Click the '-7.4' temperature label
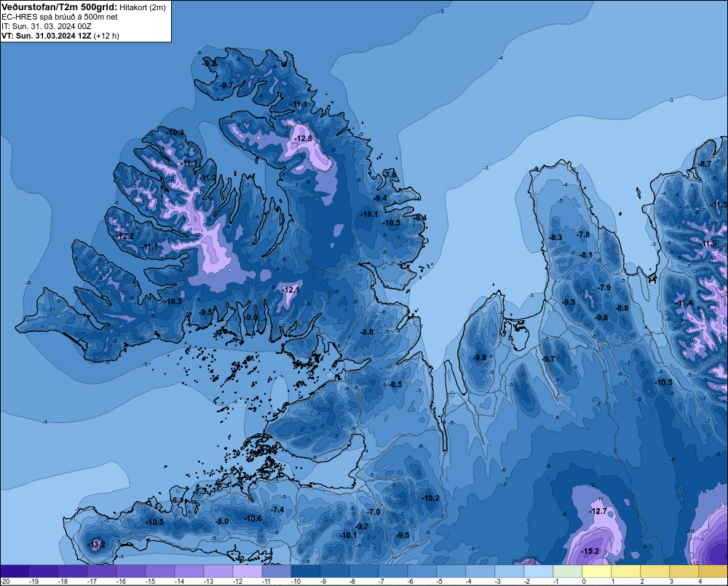728x586 pixels. point(277,510)
